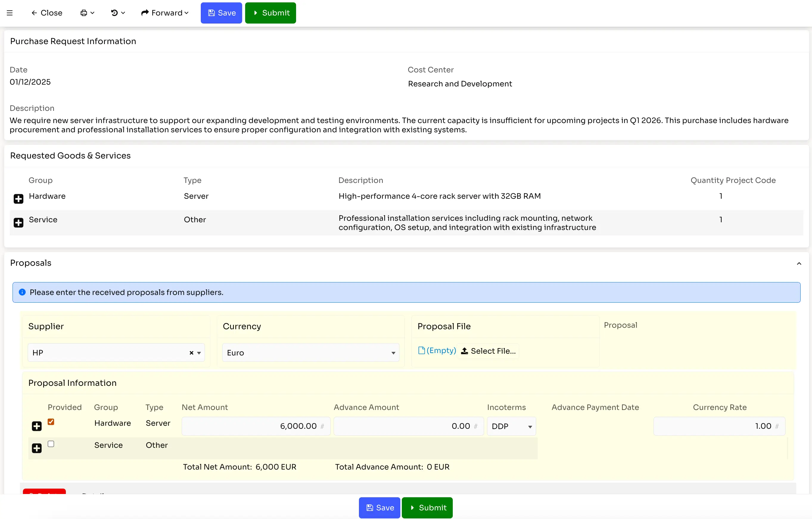Open the navigation hamburger menu
The width and height of the screenshot is (812, 519).
pyautogui.click(x=10, y=13)
